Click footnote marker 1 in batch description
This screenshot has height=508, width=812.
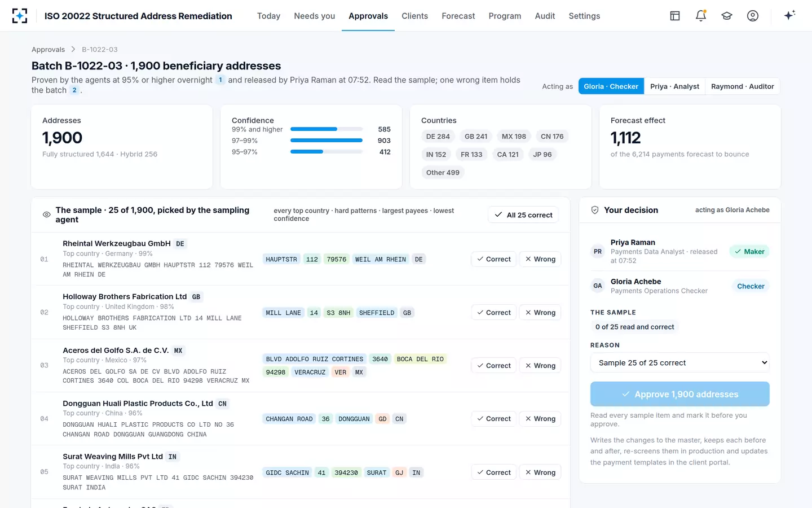click(x=220, y=80)
